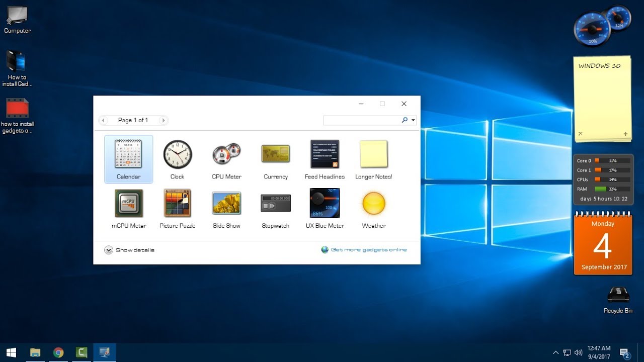Select the how to install gadgets video file
The image size is (644, 362).
(x=17, y=116)
